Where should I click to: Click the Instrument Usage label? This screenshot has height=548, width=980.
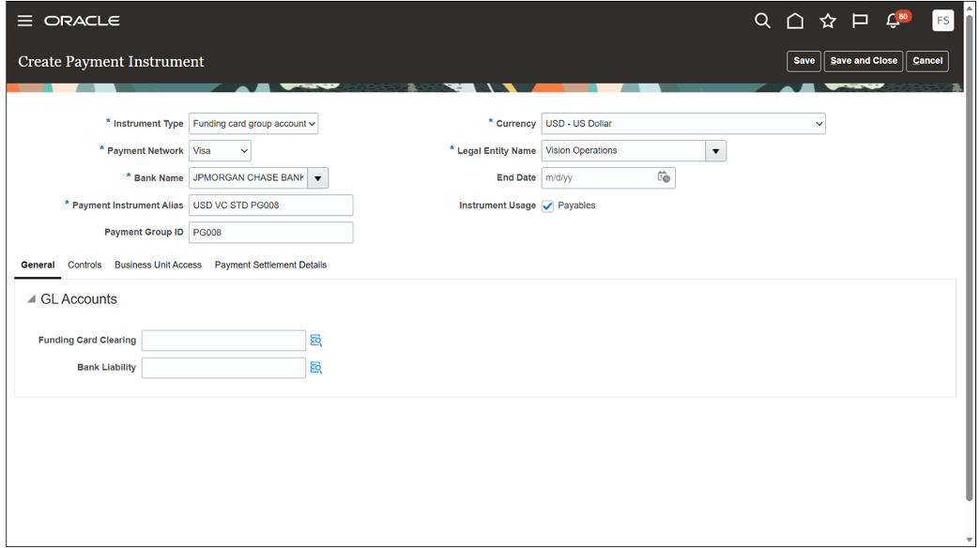coord(498,205)
